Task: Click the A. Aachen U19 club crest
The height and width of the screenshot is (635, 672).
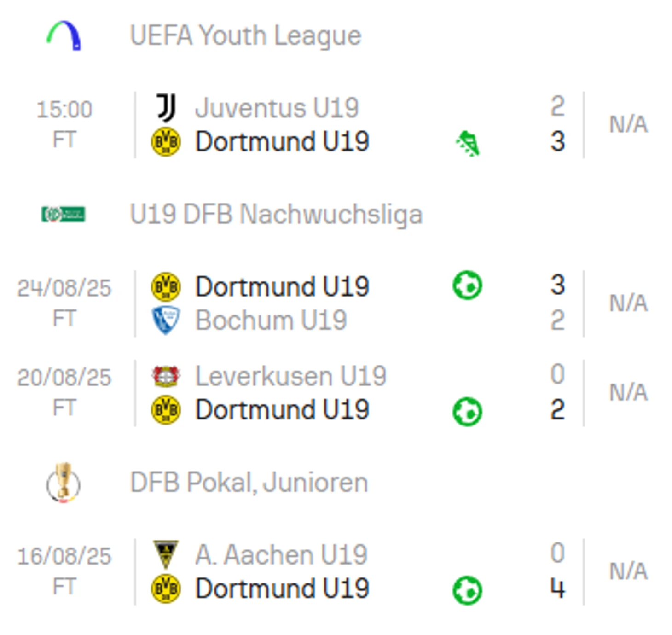Action: 166,554
